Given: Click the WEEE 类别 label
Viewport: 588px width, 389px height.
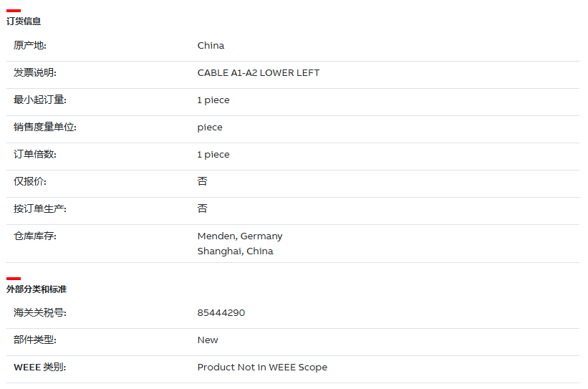Looking at the screenshot, I should [x=40, y=368].
